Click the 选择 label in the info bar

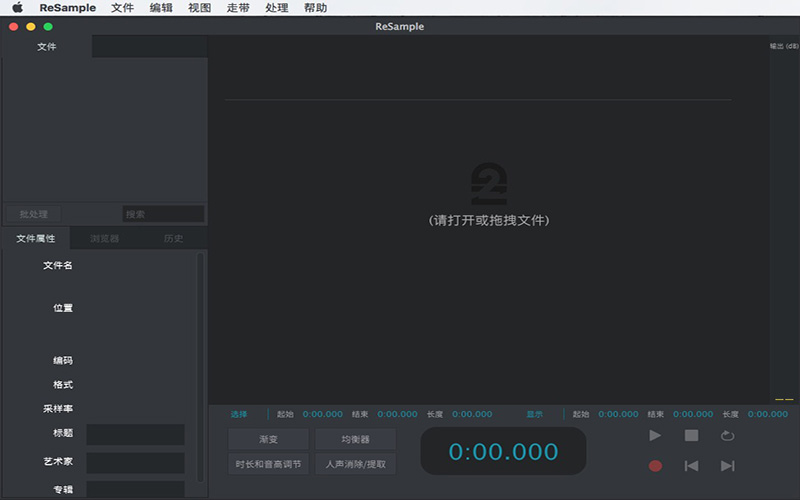239,414
